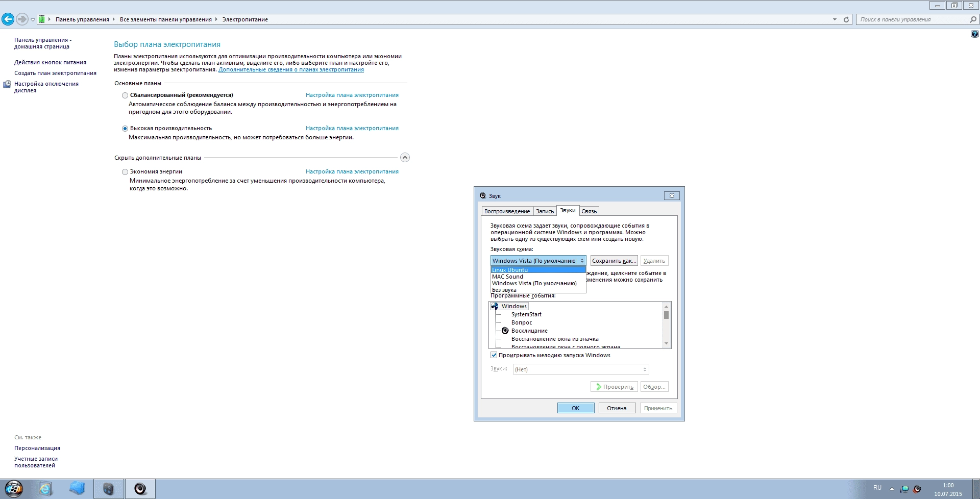Refresh the control panel address bar
This screenshot has width=980, height=499.
tap(846, 19)
